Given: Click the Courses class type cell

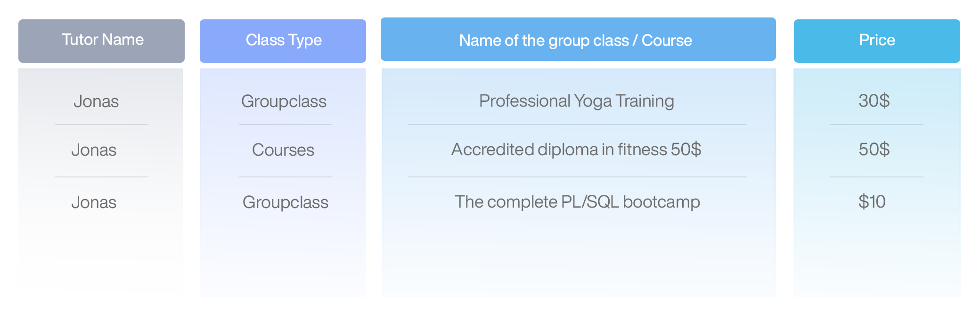Looking at the screenshot, I should [x=283, y=150].
